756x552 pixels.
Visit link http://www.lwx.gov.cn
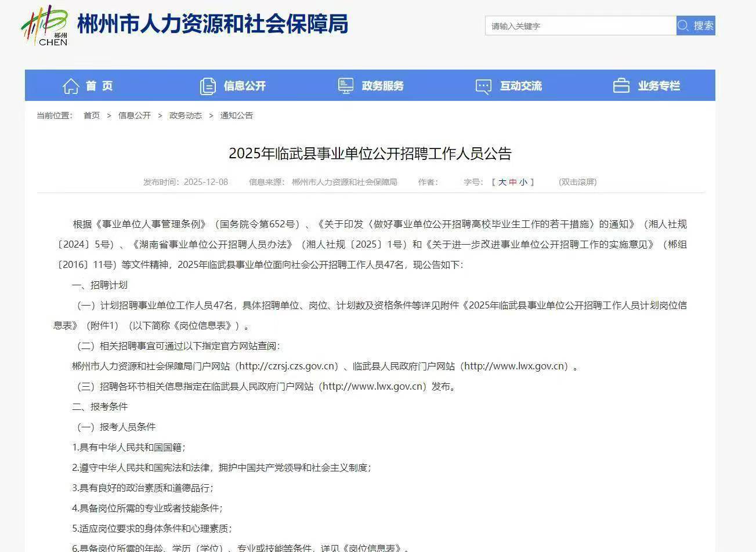[514, 366]
